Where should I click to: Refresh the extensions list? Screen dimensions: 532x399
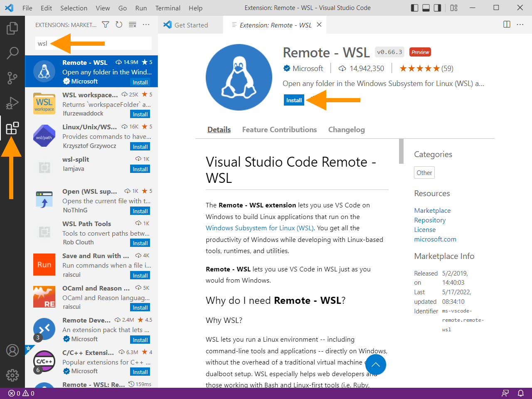[119, 25]
